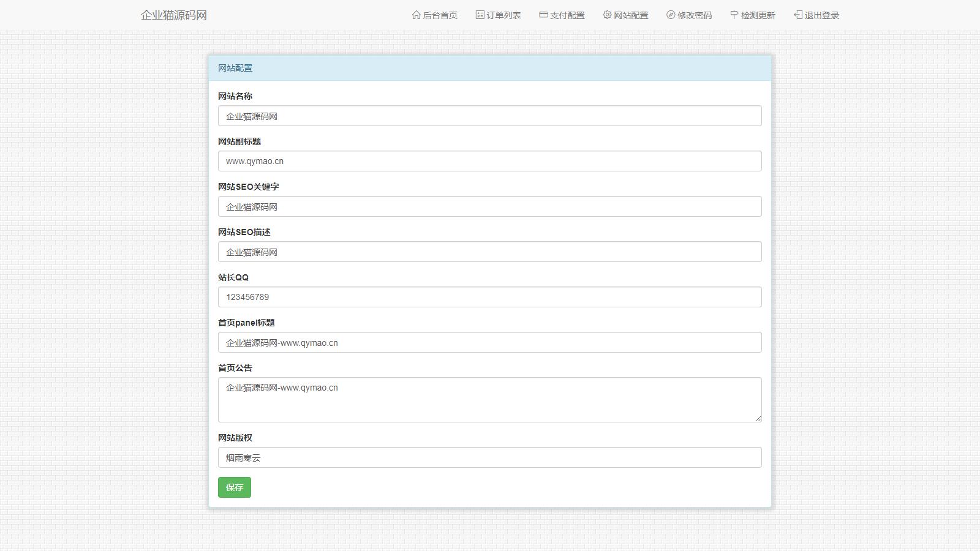Click the icon beside 检测更新
980x551 pixels.
(734, 15)
